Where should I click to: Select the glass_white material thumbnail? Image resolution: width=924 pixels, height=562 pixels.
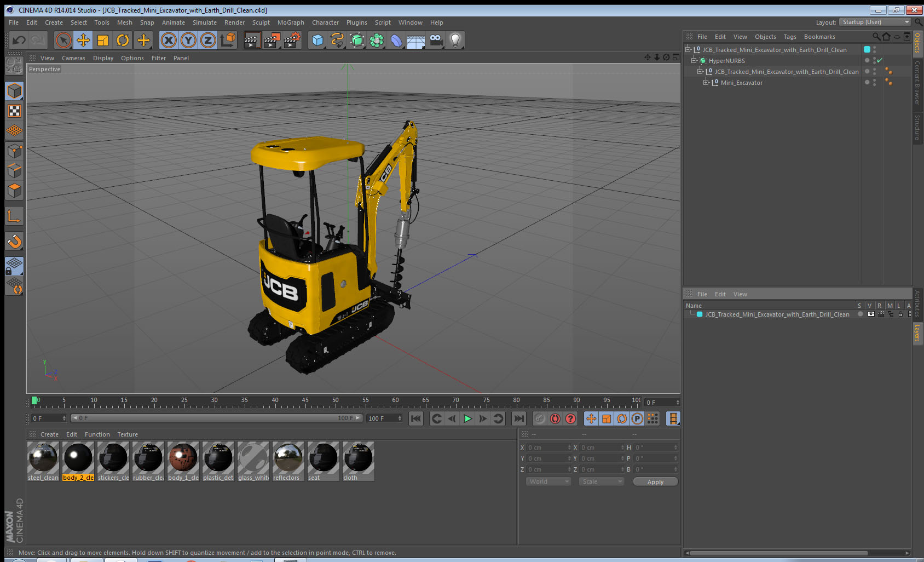click(x=253, y=461)
